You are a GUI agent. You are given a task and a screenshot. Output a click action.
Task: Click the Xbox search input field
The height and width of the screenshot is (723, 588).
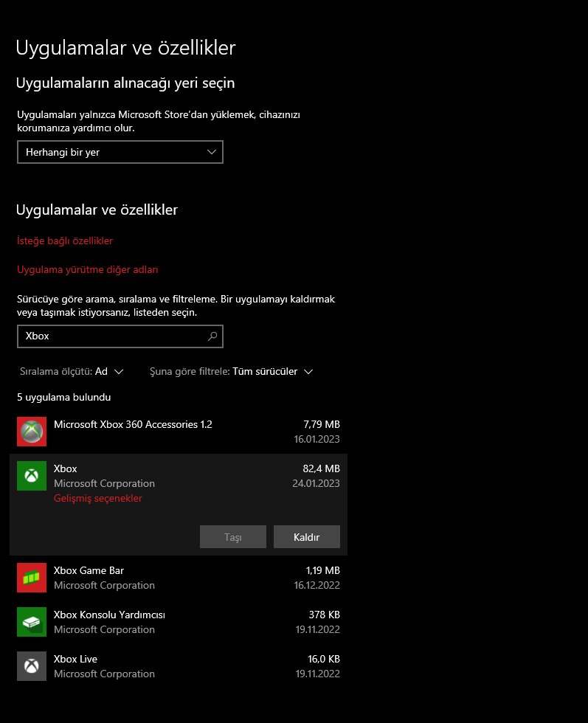[x=120, y=336]
